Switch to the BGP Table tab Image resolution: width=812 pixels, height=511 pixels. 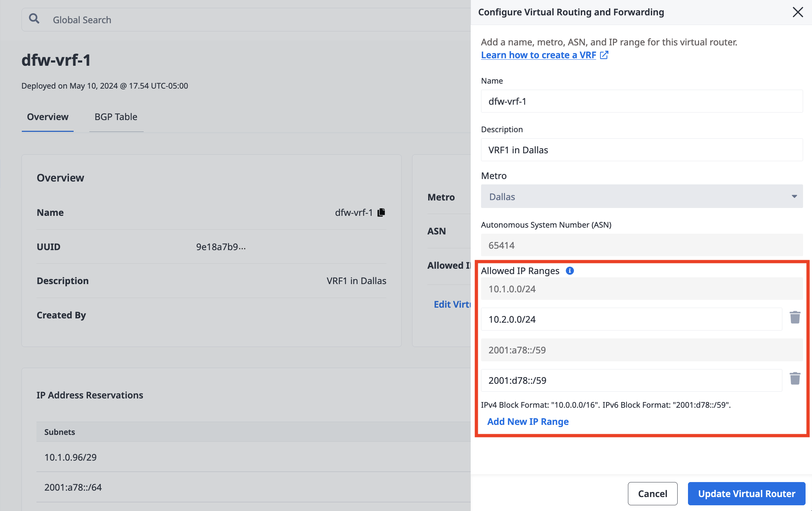coord(116,117)
